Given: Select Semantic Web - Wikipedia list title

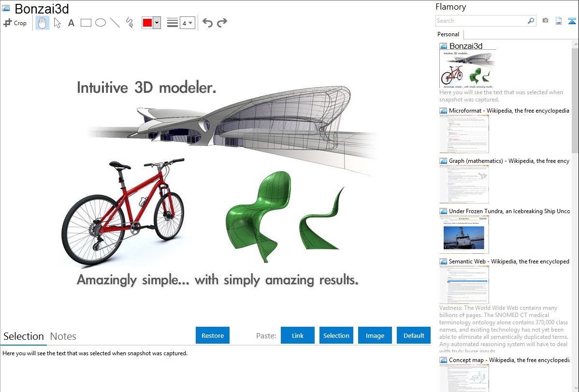Looking at the screenshot, I should (x=509, y=261).
